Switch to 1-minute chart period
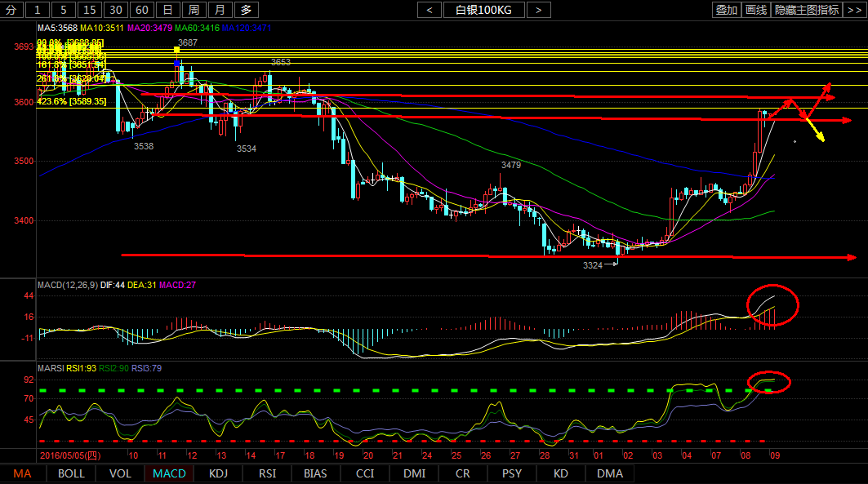This screenshot has height=484, width=868. click(x=38, y=10)
